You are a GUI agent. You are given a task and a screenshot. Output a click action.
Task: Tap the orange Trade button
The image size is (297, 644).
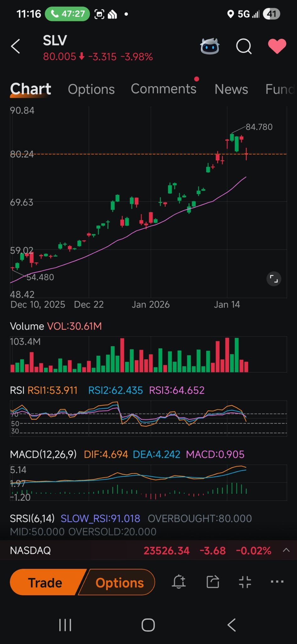[46, 582]
